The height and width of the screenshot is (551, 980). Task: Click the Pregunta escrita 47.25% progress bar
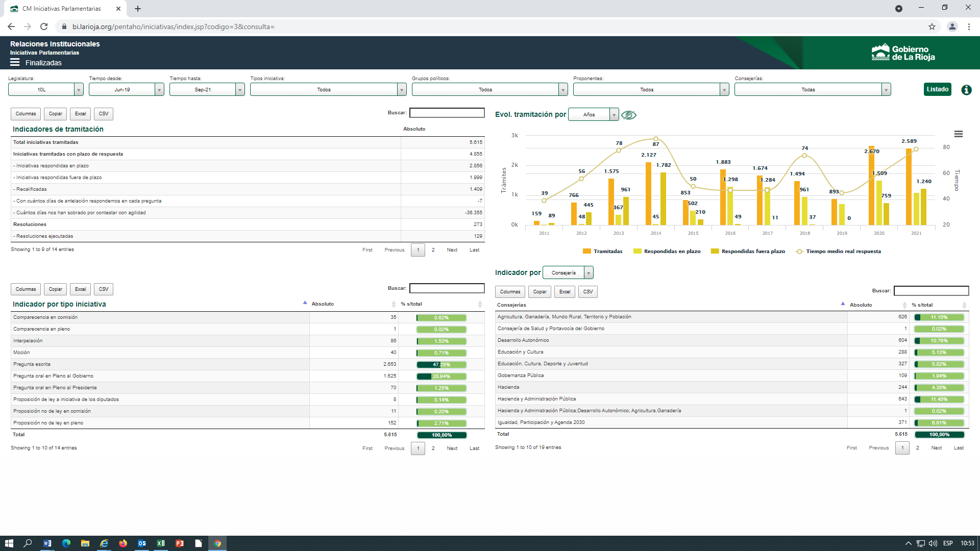pos(442,365)
